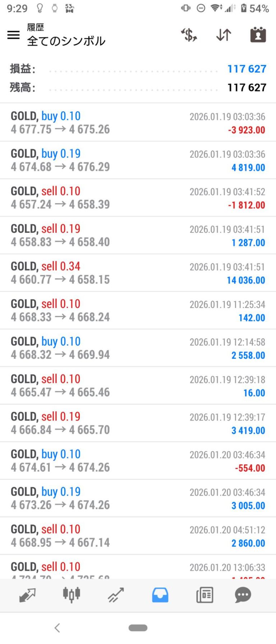276x644 pixels.
Task: Open the Trade tab trend icon
Action: point(116,595)
